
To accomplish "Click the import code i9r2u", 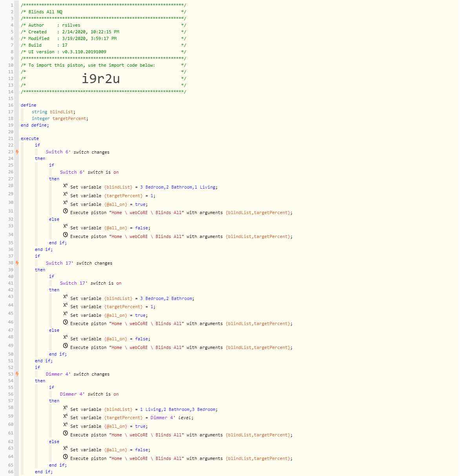I will [x=101, y=79].
